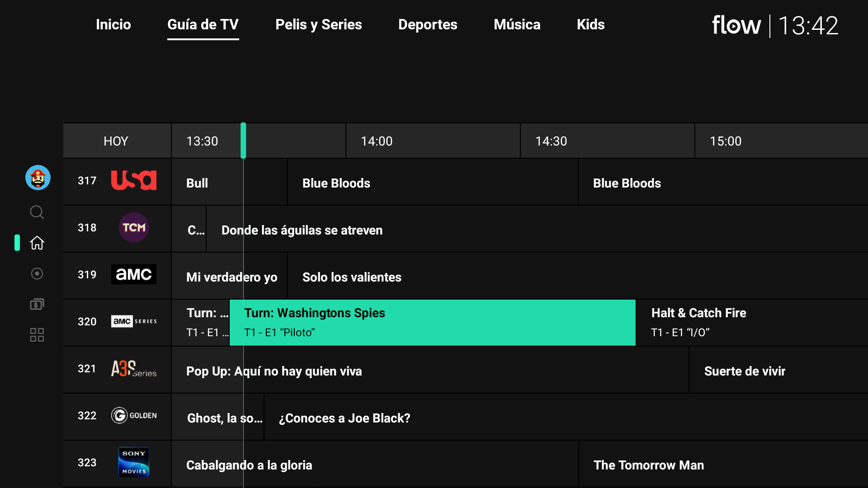Open the user profile avatar
868x488 pixels.
point(38,178)
